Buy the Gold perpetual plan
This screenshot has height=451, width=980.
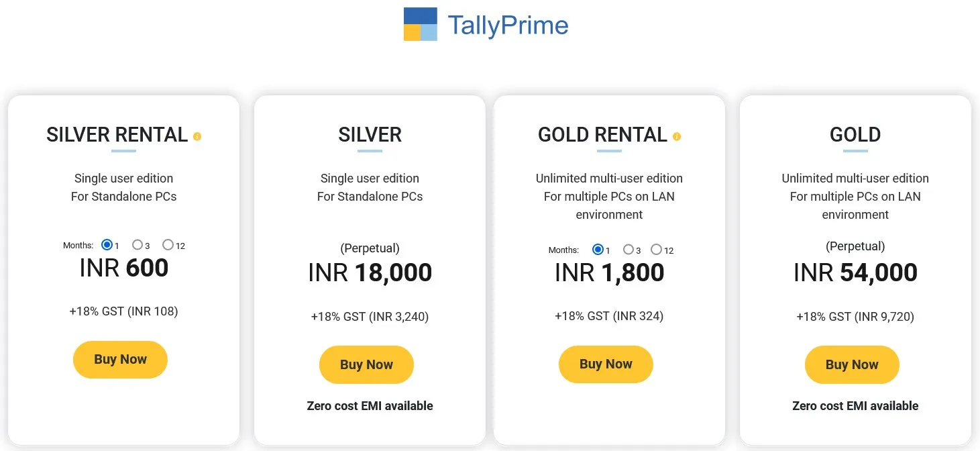(852, 364)
